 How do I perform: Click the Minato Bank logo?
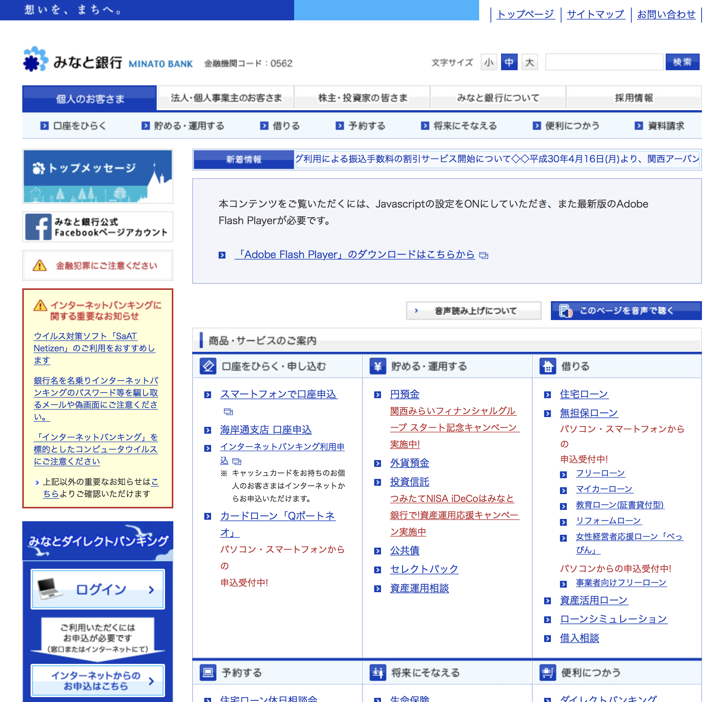pos(108,60)
